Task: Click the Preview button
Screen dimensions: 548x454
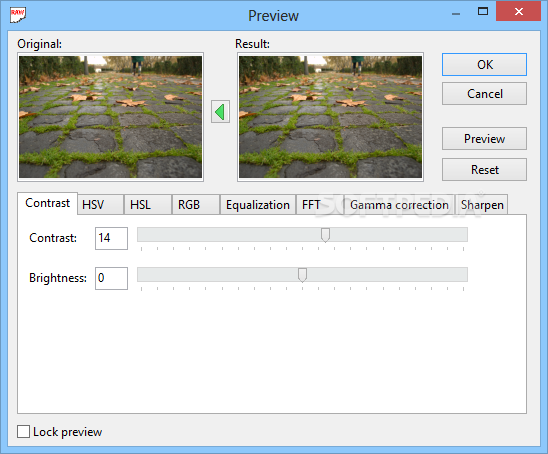Action: [484, 139]
